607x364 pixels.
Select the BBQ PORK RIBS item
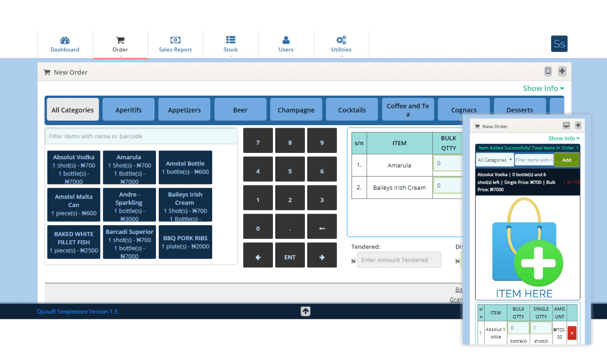(x=185, y=242)
